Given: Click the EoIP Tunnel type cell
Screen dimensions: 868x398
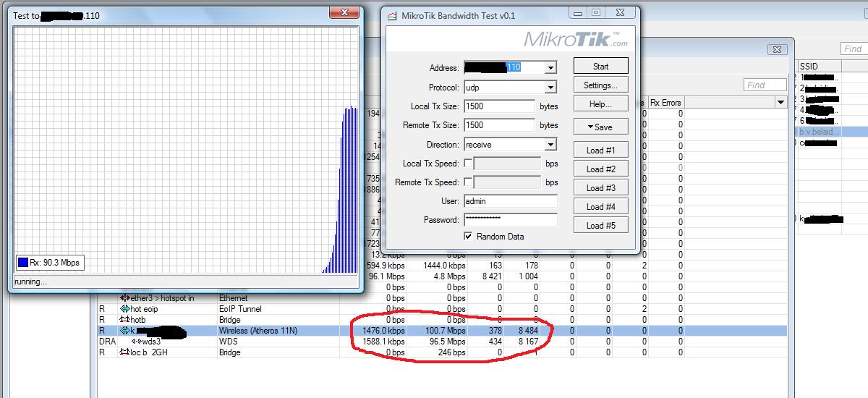Looking at the screenshot, I should [240, 309].
